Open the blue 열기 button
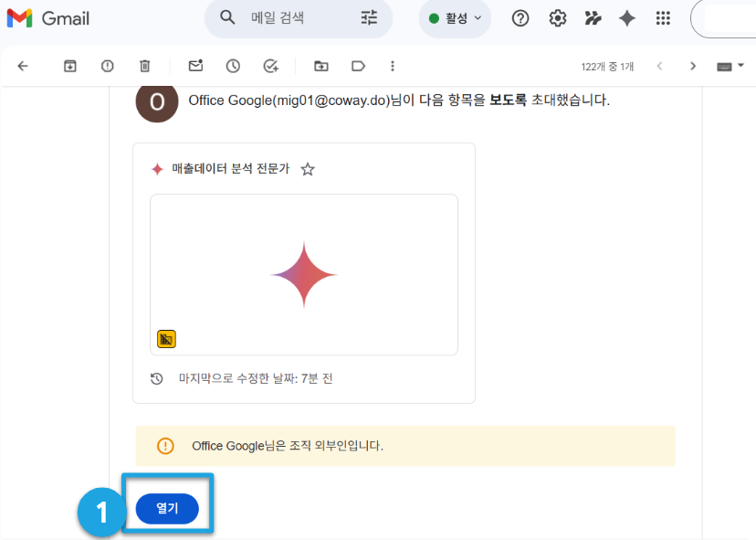This screenshot has height=540, width=756. pos(167,509)
